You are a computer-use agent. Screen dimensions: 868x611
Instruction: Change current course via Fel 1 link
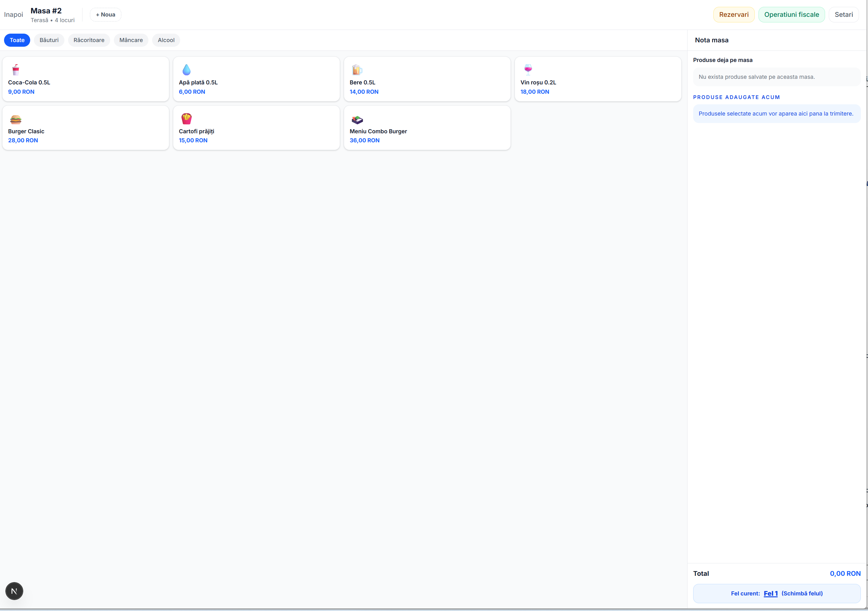click(x=770, y=593)
